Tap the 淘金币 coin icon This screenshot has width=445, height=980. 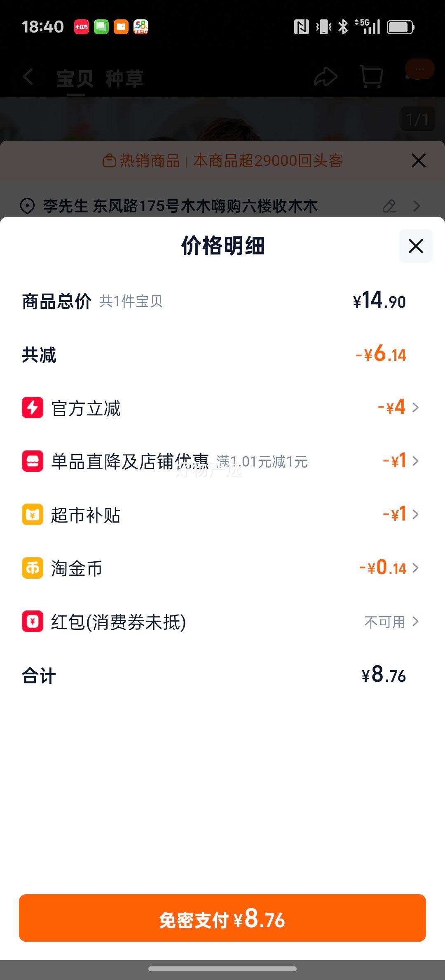[x=33, y=568]
